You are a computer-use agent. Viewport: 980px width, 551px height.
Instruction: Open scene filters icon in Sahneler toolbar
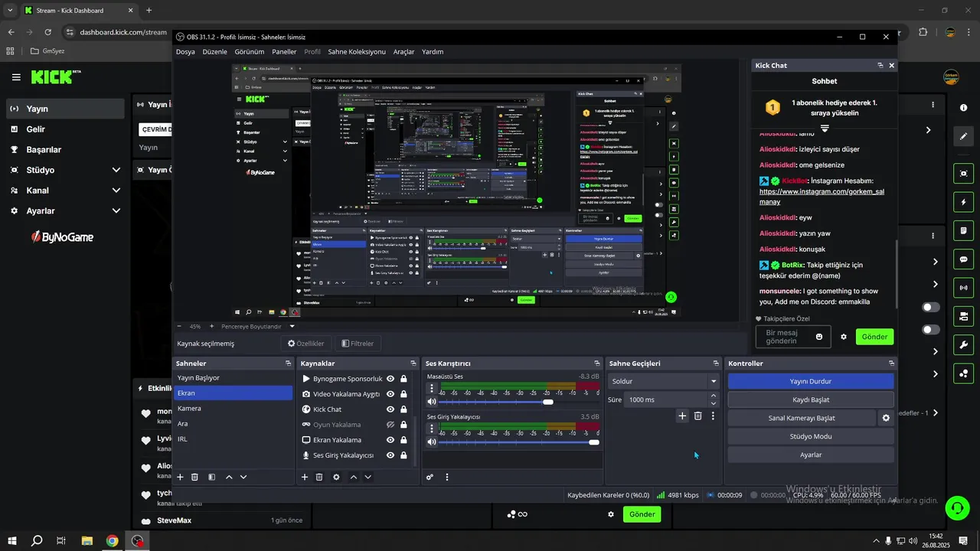[212, 477]
